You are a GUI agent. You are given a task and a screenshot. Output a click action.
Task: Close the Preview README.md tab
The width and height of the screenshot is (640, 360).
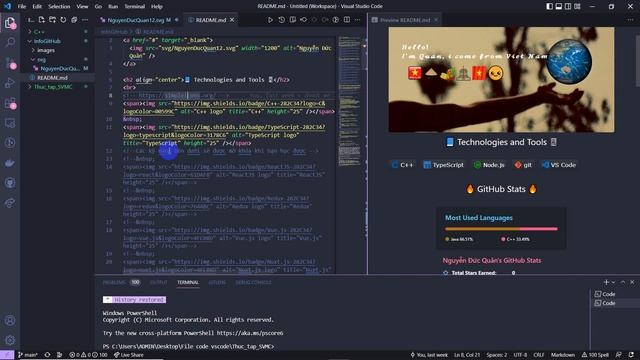pos(436,20)
